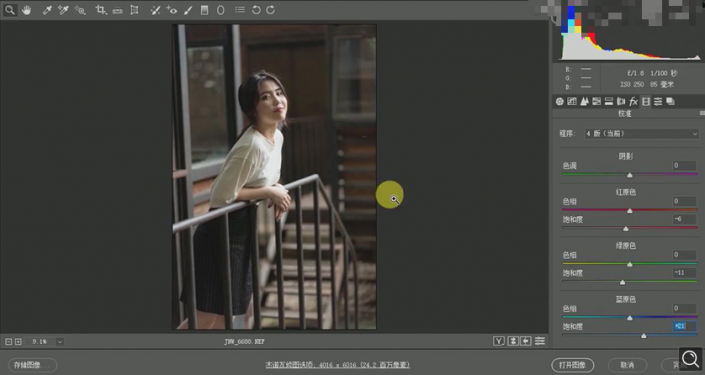Open the panel flyout menu beside 校准
Image resolution: width=705 pixels, height=375 pixels.
(x=702, y=113)
